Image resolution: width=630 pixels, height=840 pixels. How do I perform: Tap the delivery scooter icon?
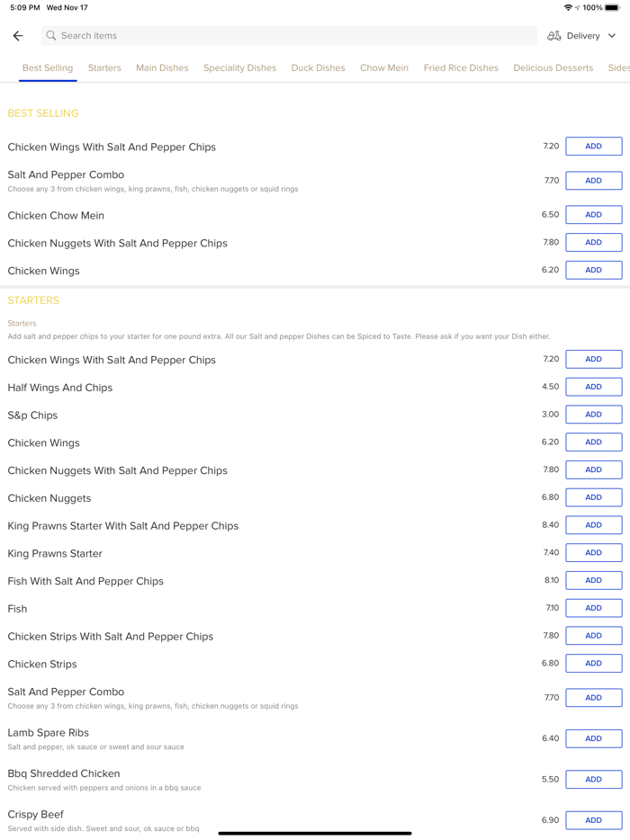click(554, 36)
